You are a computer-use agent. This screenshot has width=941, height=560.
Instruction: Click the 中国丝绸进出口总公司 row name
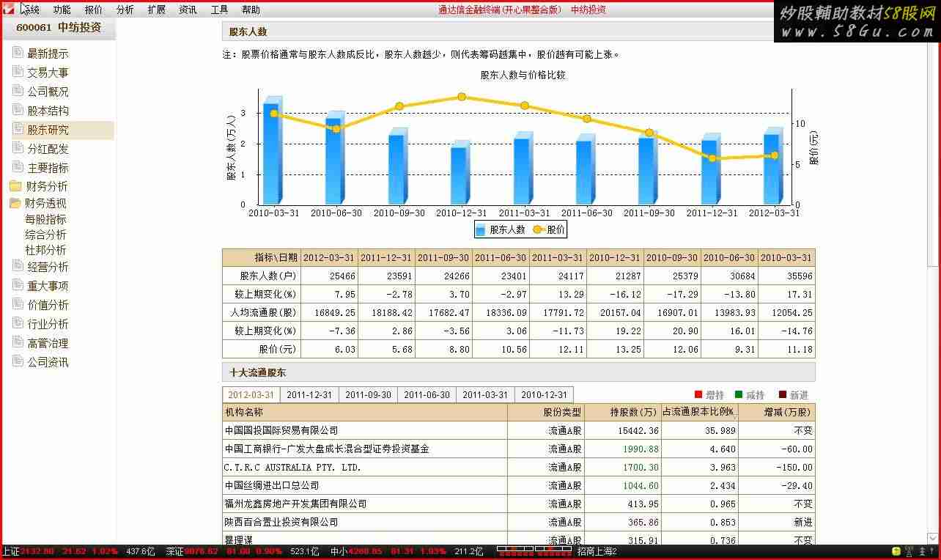[273, 485]
